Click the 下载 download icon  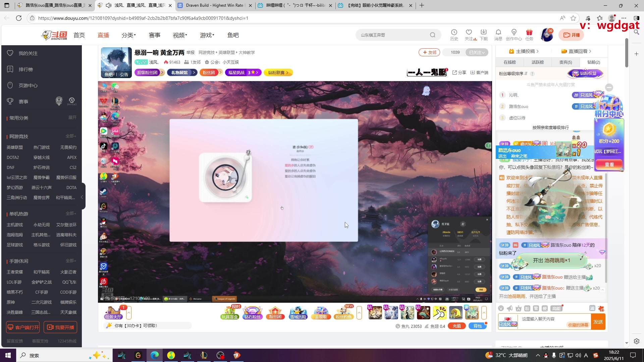pos(484,35)
